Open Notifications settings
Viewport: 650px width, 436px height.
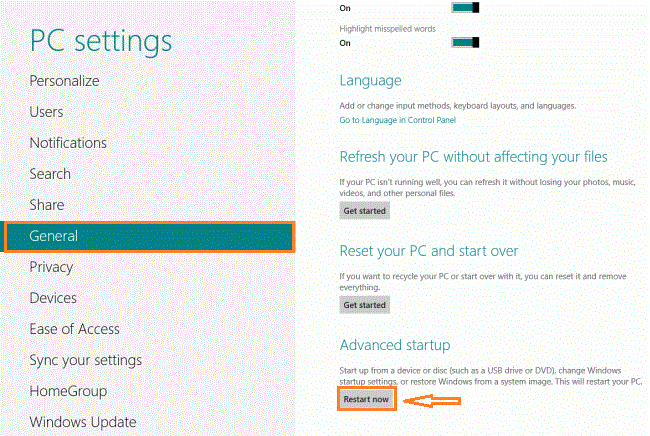(x=68, y=143)
